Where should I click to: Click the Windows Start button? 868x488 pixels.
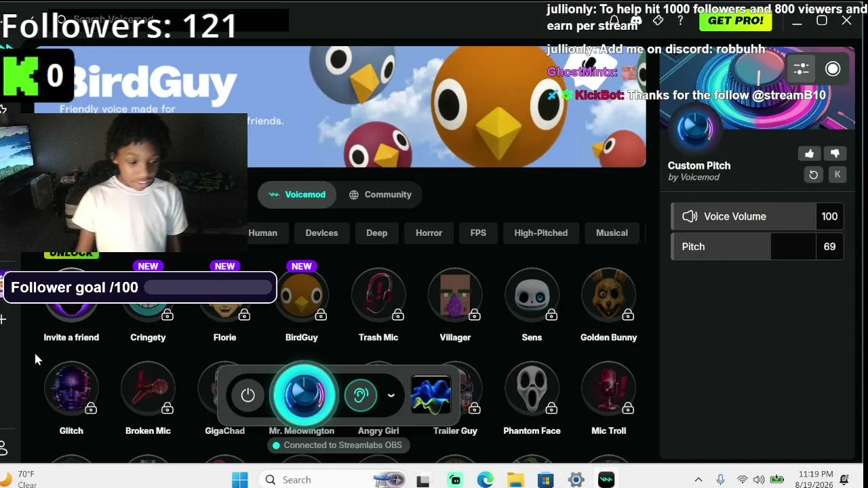(240, 480)
